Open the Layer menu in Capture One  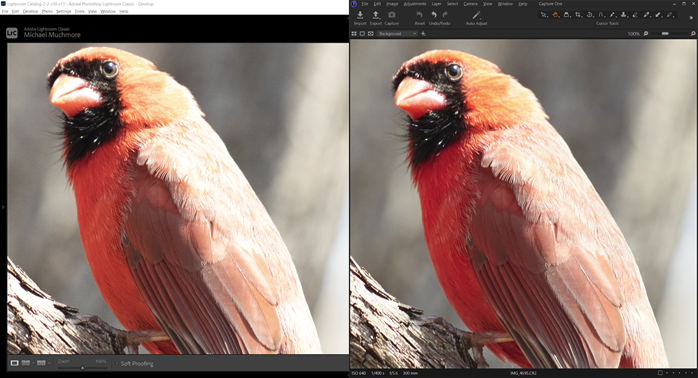point(437,4)
